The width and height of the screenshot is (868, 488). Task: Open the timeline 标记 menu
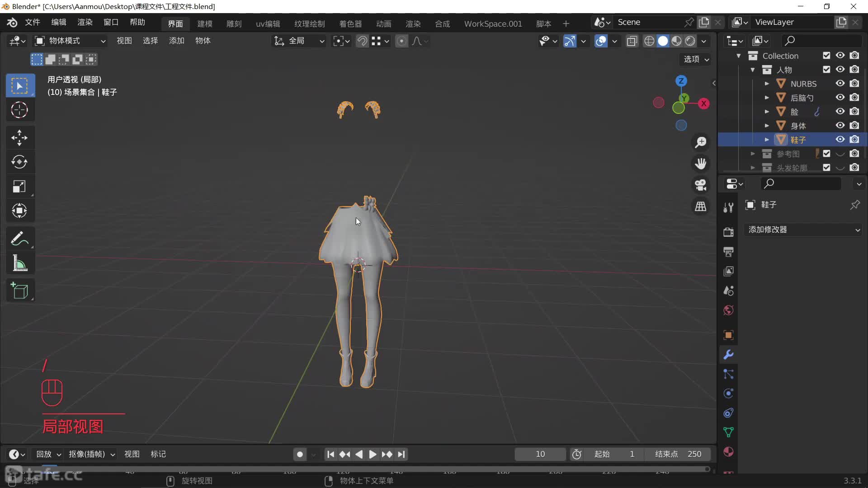coord(158,454)
